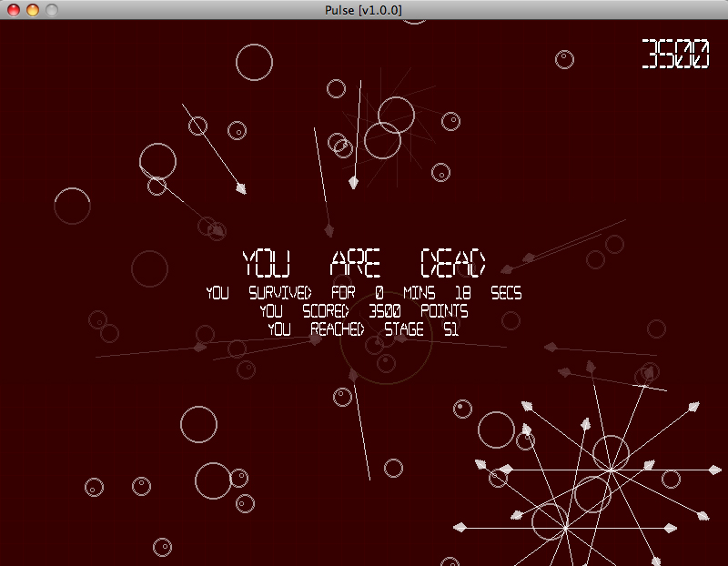Click the small double-ring circle beside the score
The height and width of the screenshot is (566, 728).
coord(564,60)
